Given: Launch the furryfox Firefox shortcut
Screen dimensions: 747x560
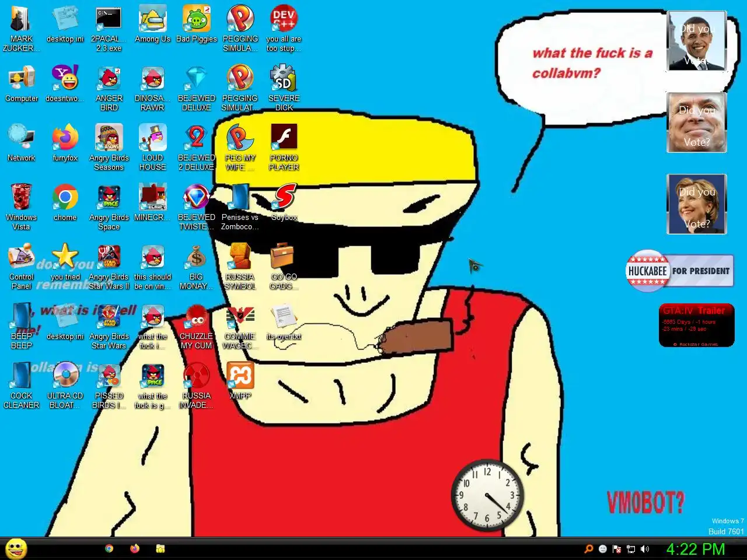Looking at the screenshot, I should [x=65, y=143].
